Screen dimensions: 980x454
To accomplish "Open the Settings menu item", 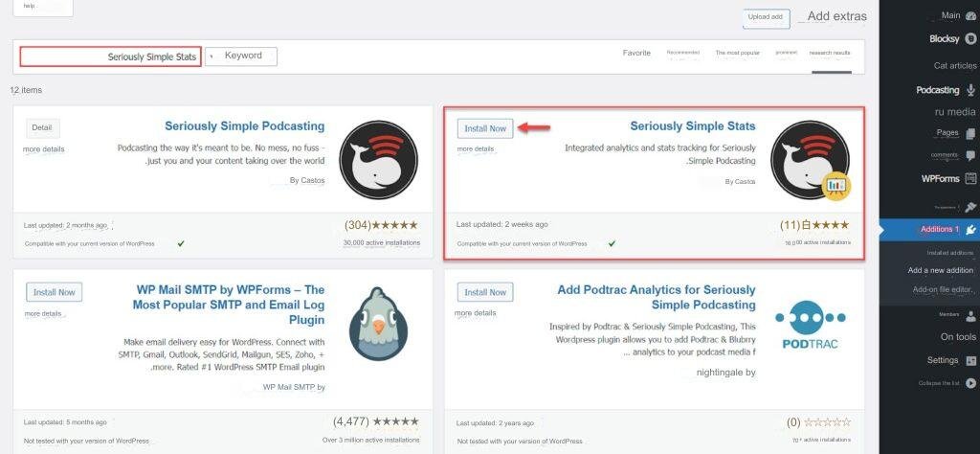I will pyautogui.click(x=943, y=360).
